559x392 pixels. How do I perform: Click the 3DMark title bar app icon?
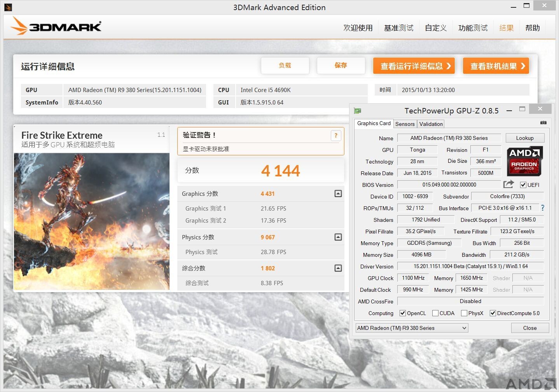[8, 7]
